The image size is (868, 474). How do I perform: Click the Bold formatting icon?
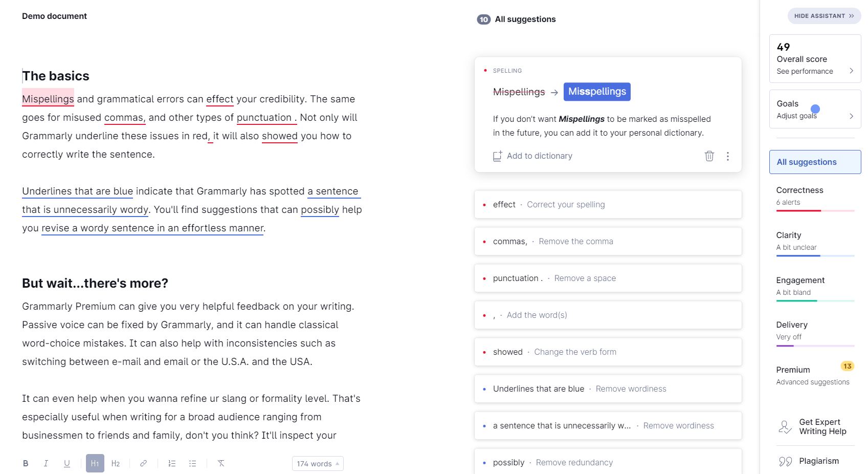[26, 463]
